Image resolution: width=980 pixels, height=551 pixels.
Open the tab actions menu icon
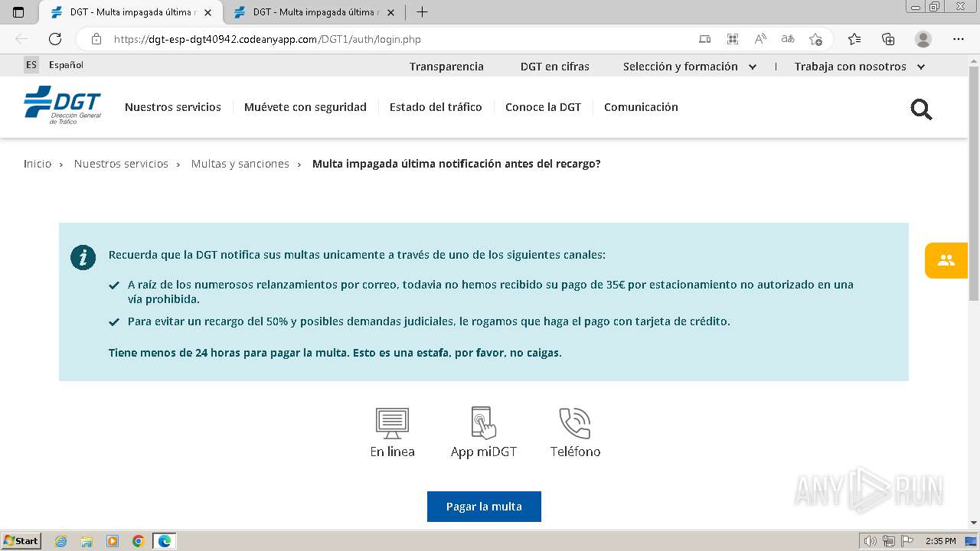point(18,12)
